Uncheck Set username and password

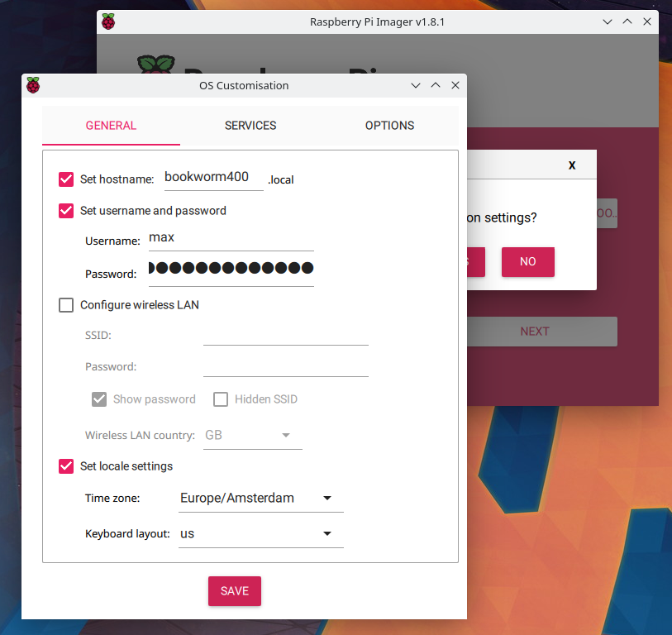coord(66,211)
